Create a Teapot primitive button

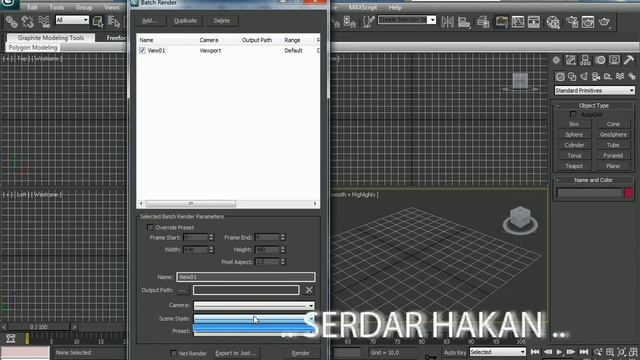574,166
